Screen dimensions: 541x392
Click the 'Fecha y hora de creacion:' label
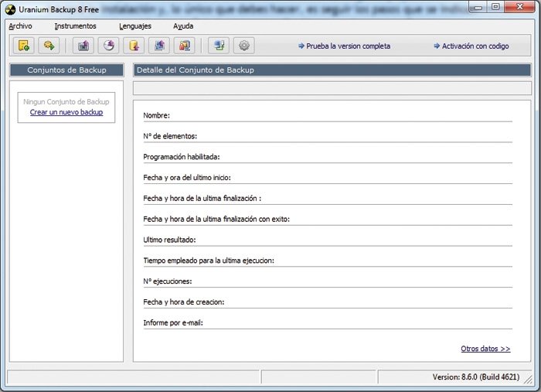(x=184, y=302)
